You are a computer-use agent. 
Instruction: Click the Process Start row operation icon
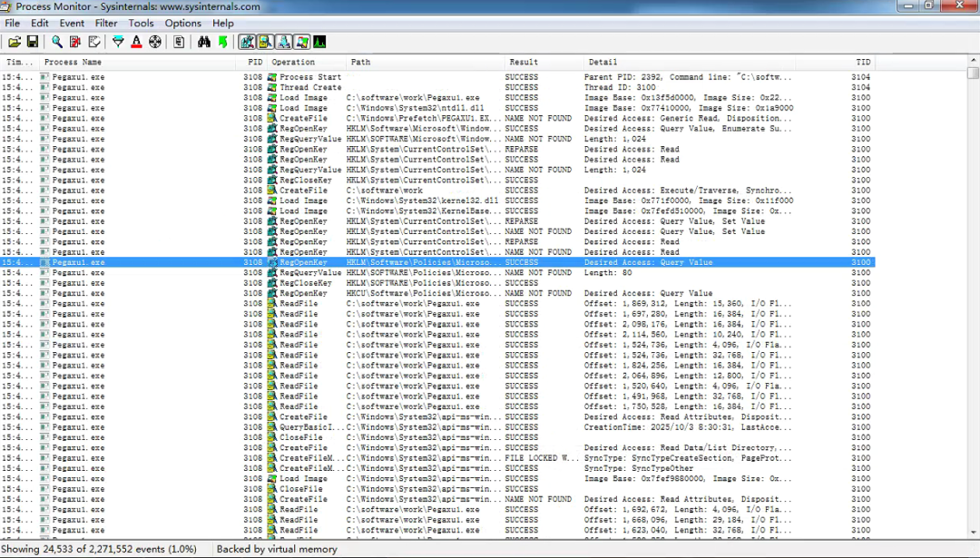[x=272, y=77]
